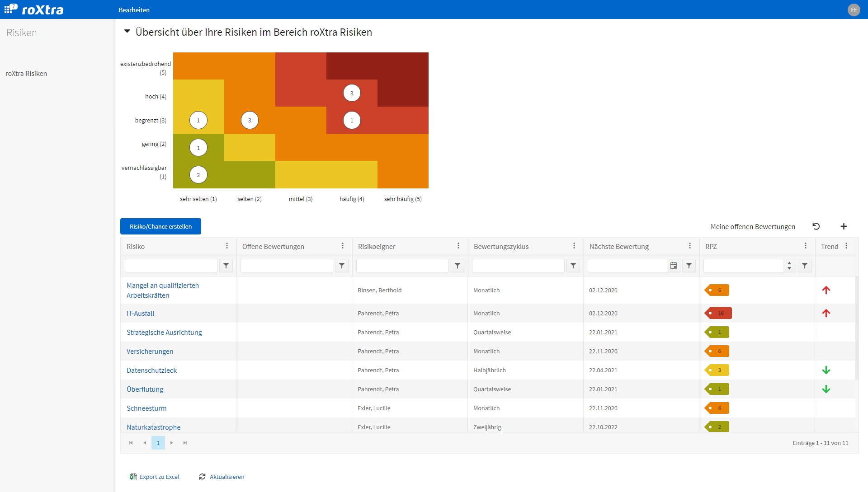
Task: Click the reset/undo arrow icon beside Meine offenen Bewertungen
Action: [816, 226]
